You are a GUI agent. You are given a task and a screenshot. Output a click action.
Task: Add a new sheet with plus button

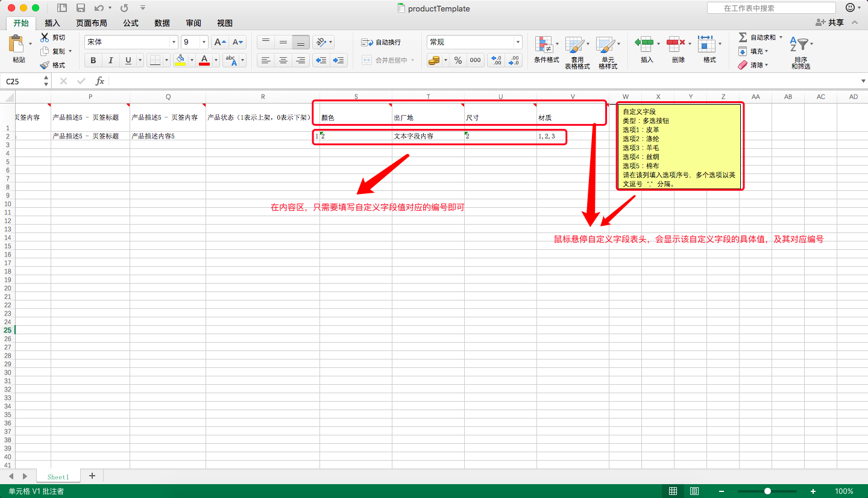[92, 476]
